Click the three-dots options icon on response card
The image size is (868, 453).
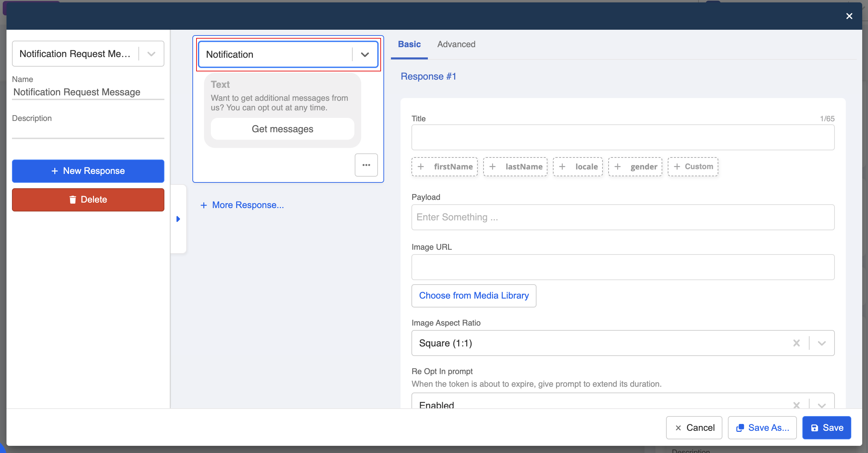pyautogui.click(x=366, y=165)
